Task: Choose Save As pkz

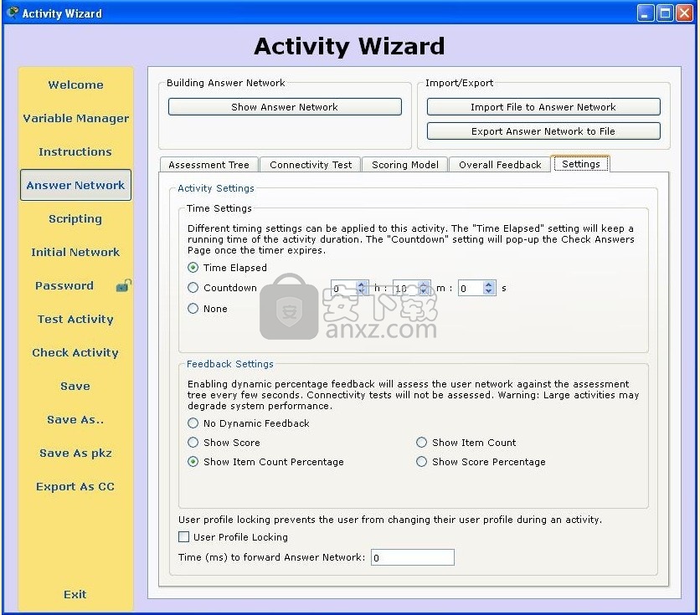Action: (75, 454)
